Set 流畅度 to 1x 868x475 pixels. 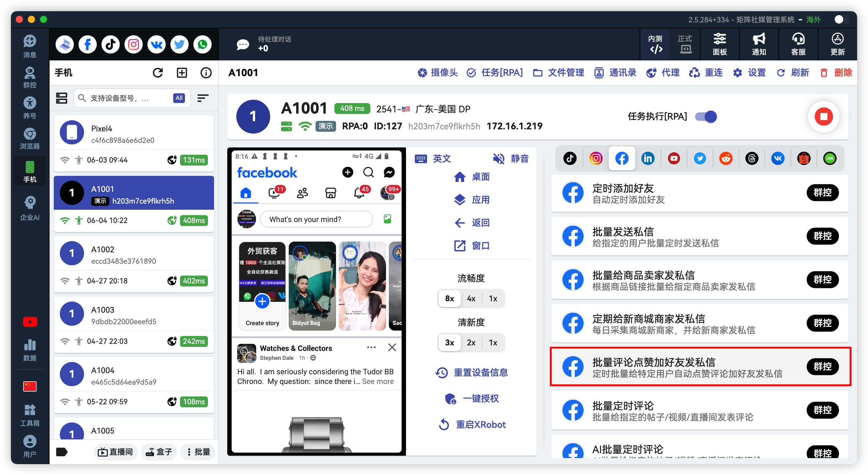pyautogui.click(x=493, y=299)
